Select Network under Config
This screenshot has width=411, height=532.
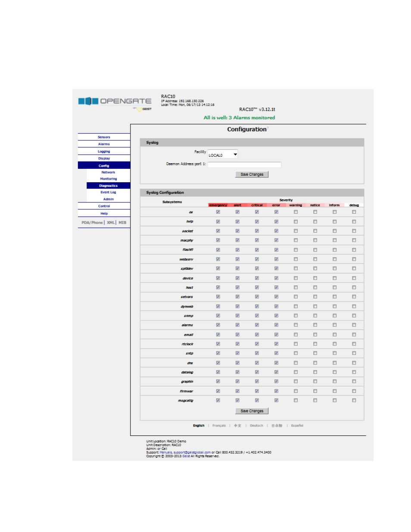(108, 172)
